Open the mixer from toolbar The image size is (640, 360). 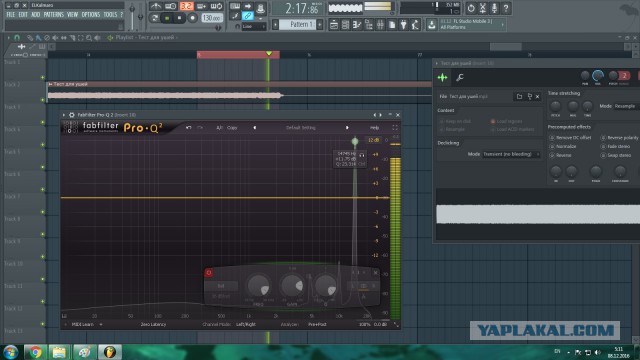click(380, 25)
